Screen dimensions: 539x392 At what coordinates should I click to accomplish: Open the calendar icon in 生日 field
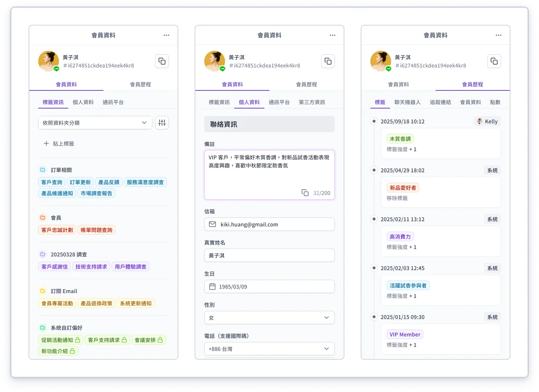coord(213,286)
